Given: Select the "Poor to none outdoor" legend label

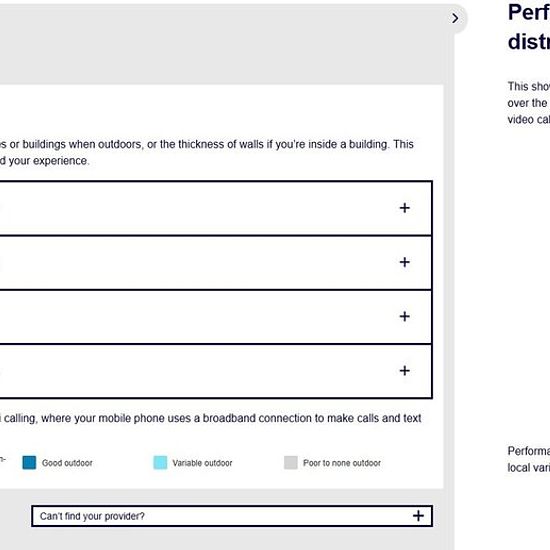Looking at the screenshot, I should (342, 463).
